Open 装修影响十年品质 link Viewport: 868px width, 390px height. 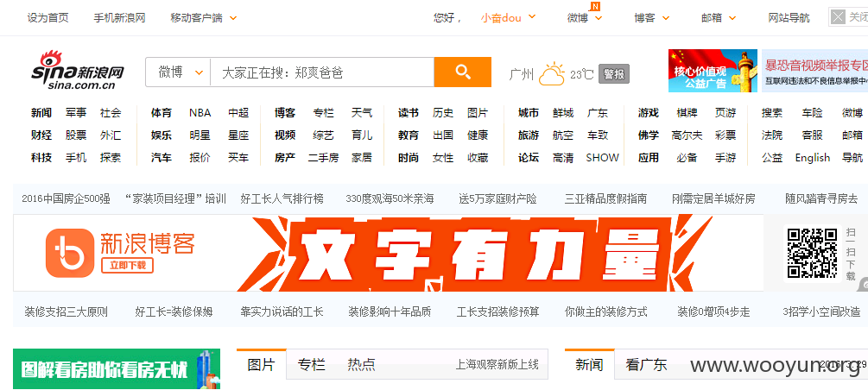tap(390, 312)
